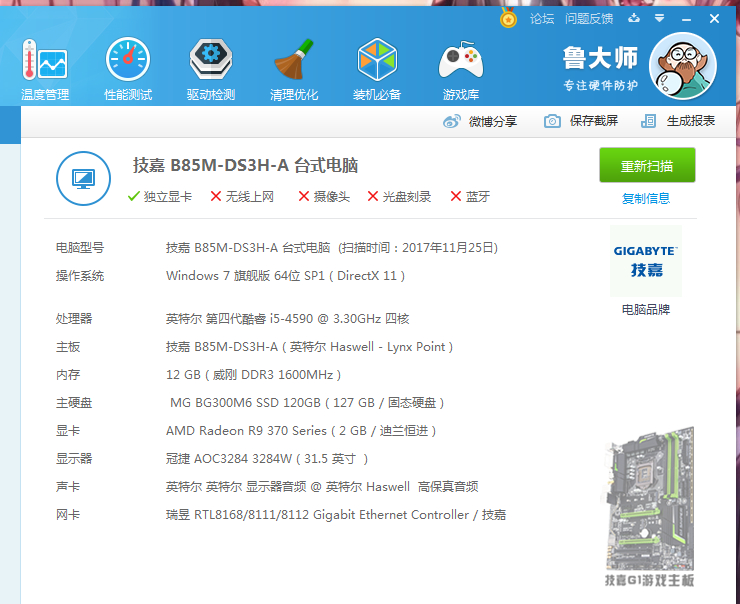Screen dimensions: 740x604
Task: Click the Weibo share icon
Action: [452, 121]
